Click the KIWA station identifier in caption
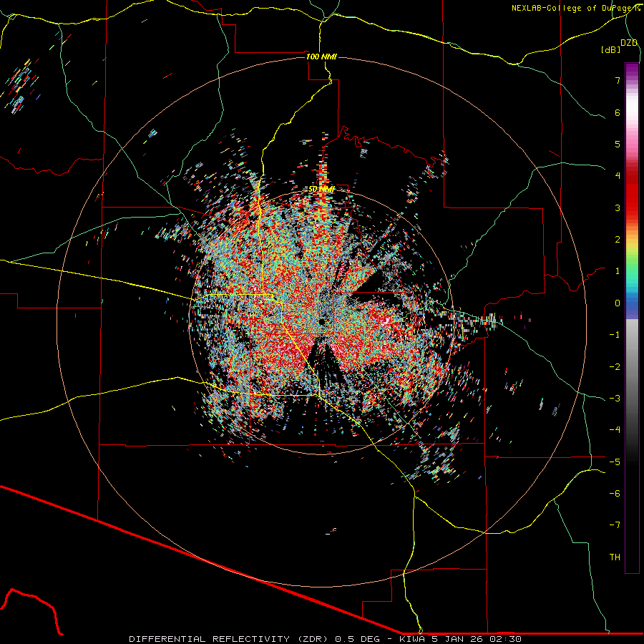This screenshot has width=644, height=644. coord(412,639)
